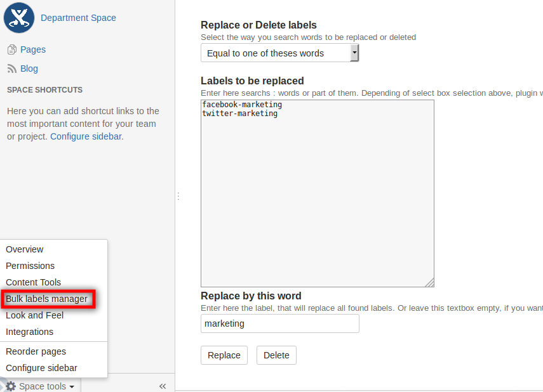Open Integrations menu entry

pyautogui.click(x=30, y=332)
